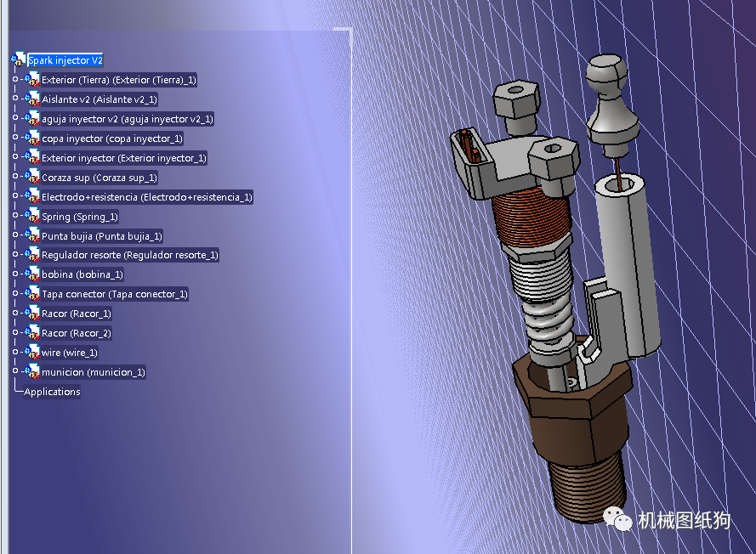Click the Racor_2 component icon
Screen dimensions: 756x554
[x=31, y=332]
